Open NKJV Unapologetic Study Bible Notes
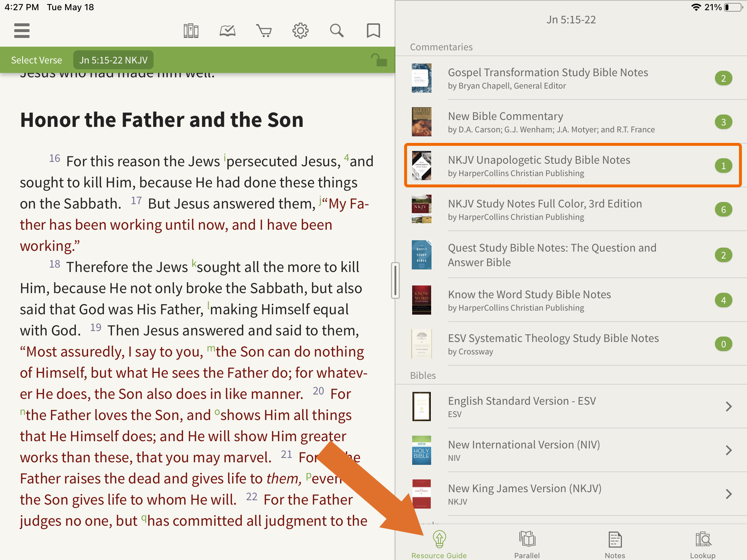Image resolution: width=747 pixels, height=560 pixels. pos(571,166)
